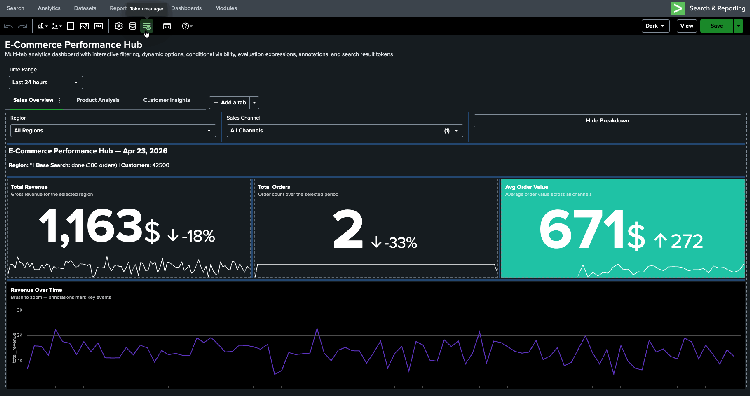Open the data sources cylinder icon
The image size is (750, 396).
(x=132, y=26)
